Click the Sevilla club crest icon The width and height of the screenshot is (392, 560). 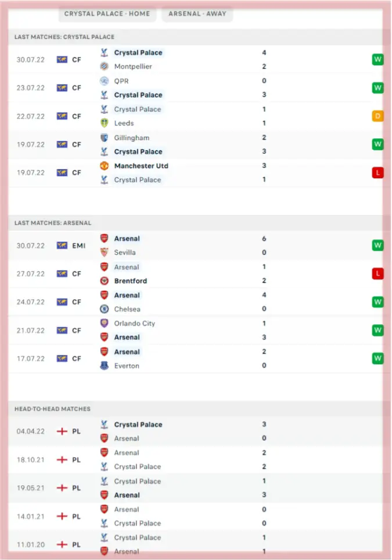[105, 253]
